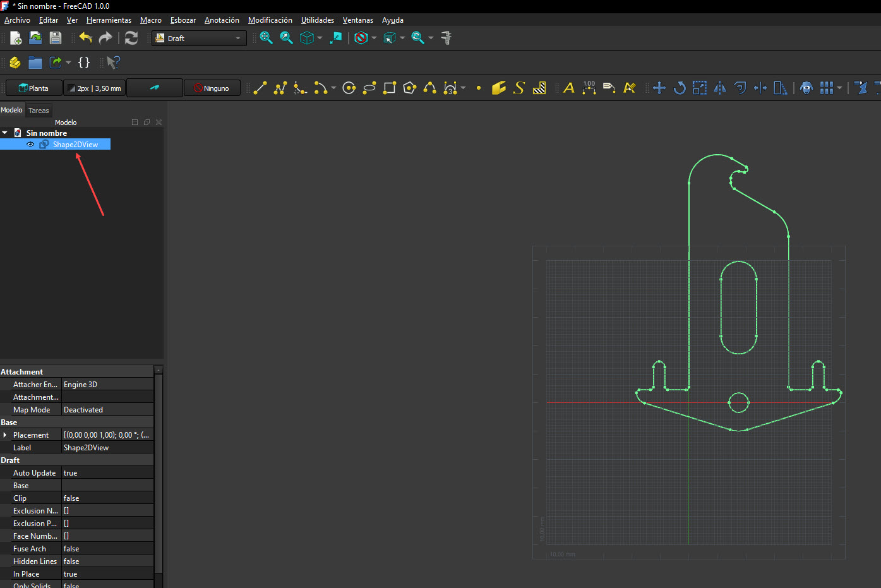Screen dimensions: 881x588
Task: Open the Modificación menu
Action: (x=270, y=20)
